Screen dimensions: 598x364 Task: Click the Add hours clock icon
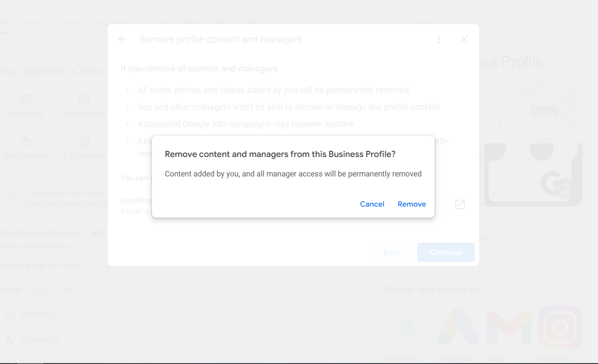pyautogui.click(x=9, y=314)
